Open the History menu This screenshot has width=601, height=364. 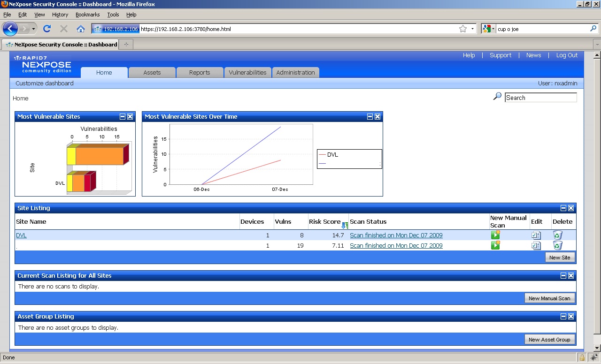pyautogui.click(x=60, y=15)
